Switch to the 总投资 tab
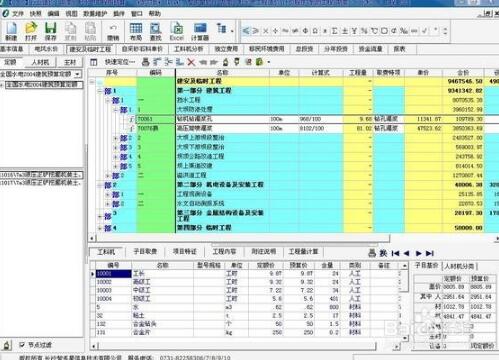 pyautogui.click(x=304, y=49)
